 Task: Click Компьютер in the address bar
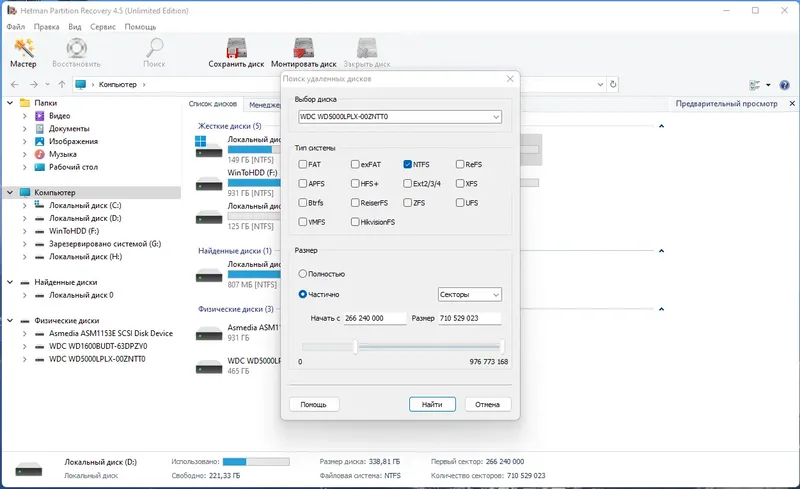[117, 84]
